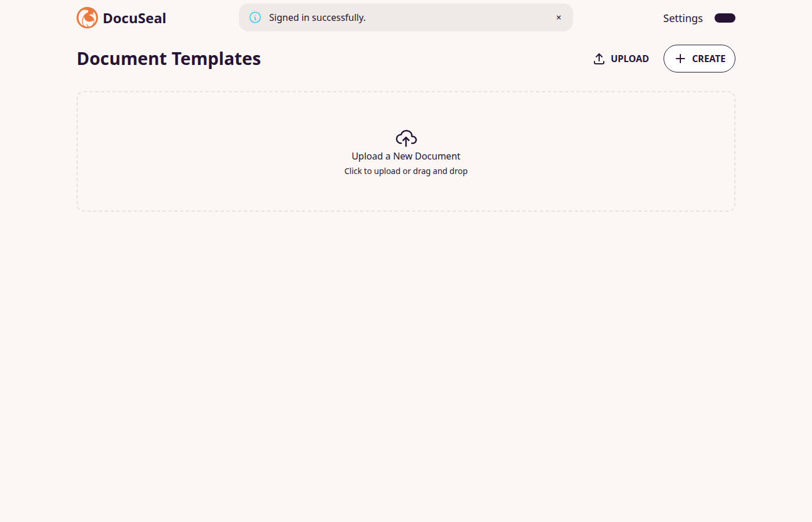Screen dimensions: 812x522
Task: Click the 'Signed in successfully.' message text
Action: [317, 17]
